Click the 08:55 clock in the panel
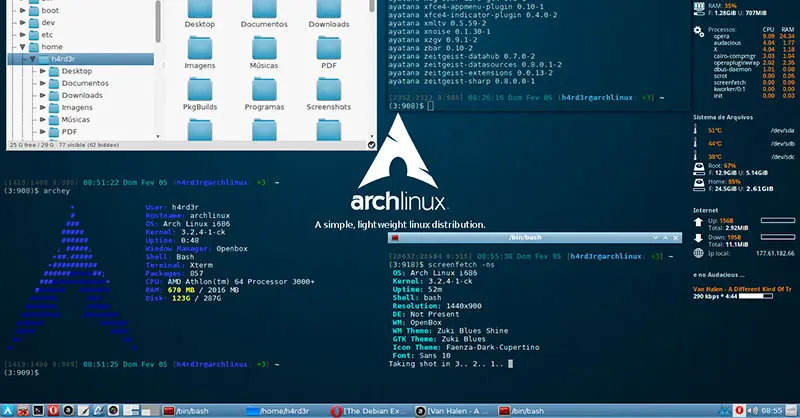Screen dimensions: 800x418 pyautogui.click(x=771, y=410)
